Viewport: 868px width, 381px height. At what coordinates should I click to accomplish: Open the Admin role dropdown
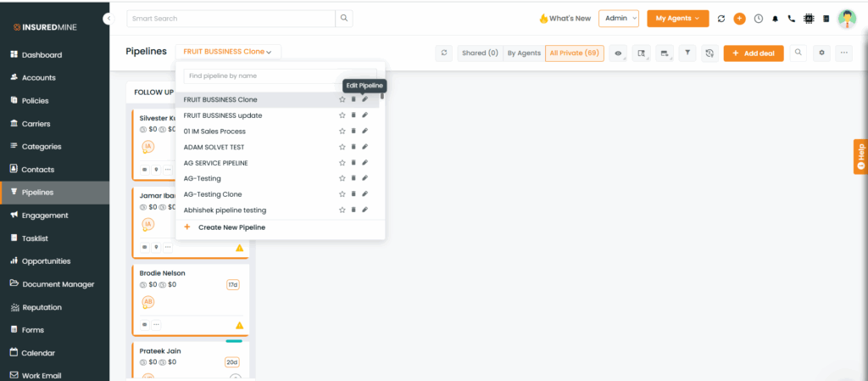pyautogui.click(x=618, y=19)
